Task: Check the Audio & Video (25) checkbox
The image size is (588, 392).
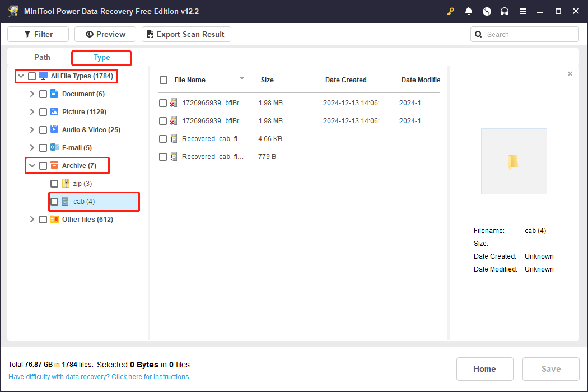Action: click(x=43, y=130)
